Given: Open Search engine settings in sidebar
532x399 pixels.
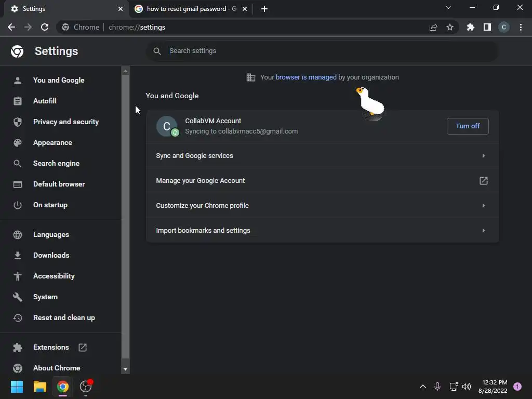Looking at the screenshot, I should [56, 163].
